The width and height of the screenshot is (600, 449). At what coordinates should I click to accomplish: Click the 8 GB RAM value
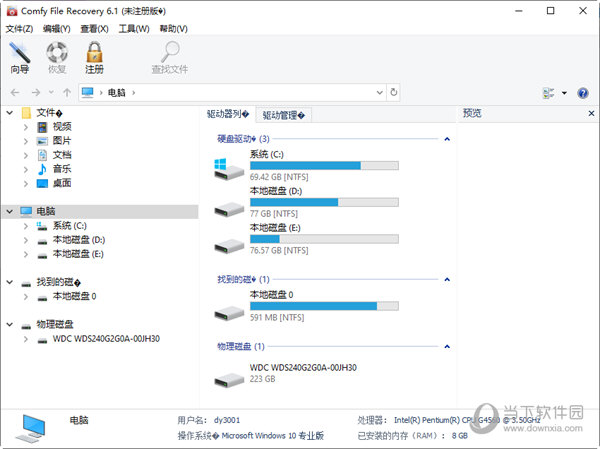pos(460,436)
